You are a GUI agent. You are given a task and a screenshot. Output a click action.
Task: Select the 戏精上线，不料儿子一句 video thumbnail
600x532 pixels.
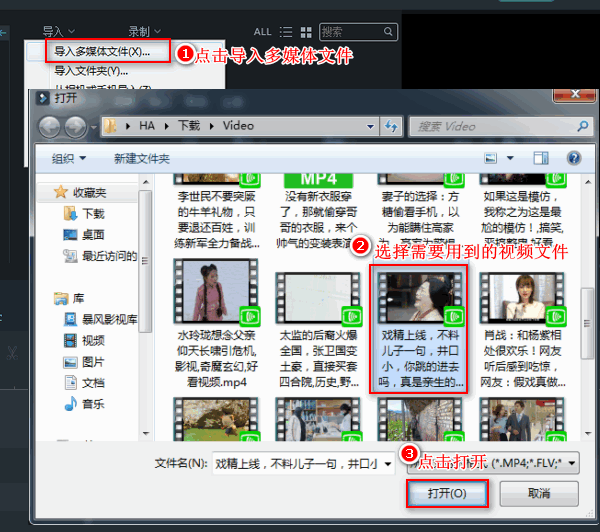tap(419, 298)
